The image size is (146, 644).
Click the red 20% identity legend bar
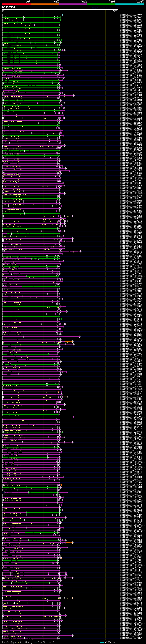[16, 4]
